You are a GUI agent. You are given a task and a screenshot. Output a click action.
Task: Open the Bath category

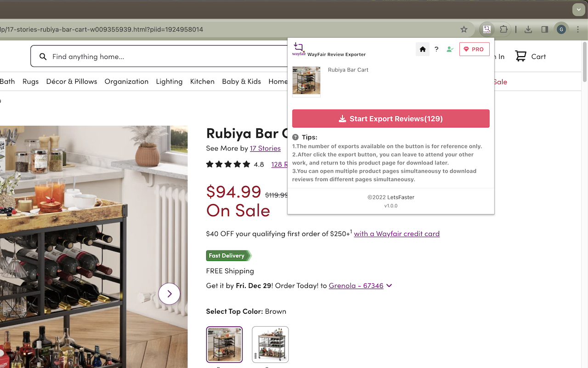click(x=7, y=81)
